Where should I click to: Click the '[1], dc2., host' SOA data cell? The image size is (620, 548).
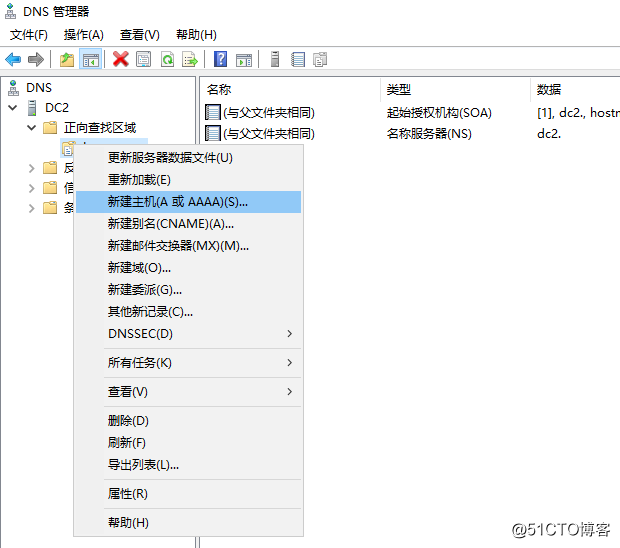point(578,113)
